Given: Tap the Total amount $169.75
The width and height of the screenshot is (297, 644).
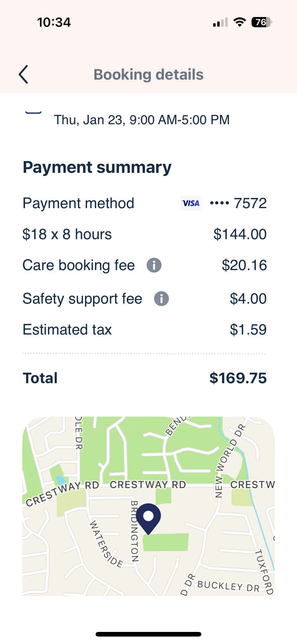Looking at the screenshot, I should click(238, 378).
